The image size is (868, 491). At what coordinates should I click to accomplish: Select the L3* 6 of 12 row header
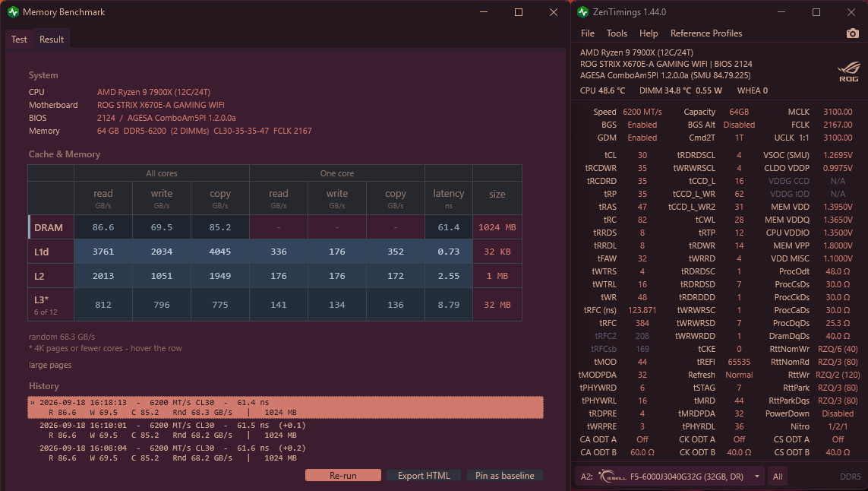point(51,305)
